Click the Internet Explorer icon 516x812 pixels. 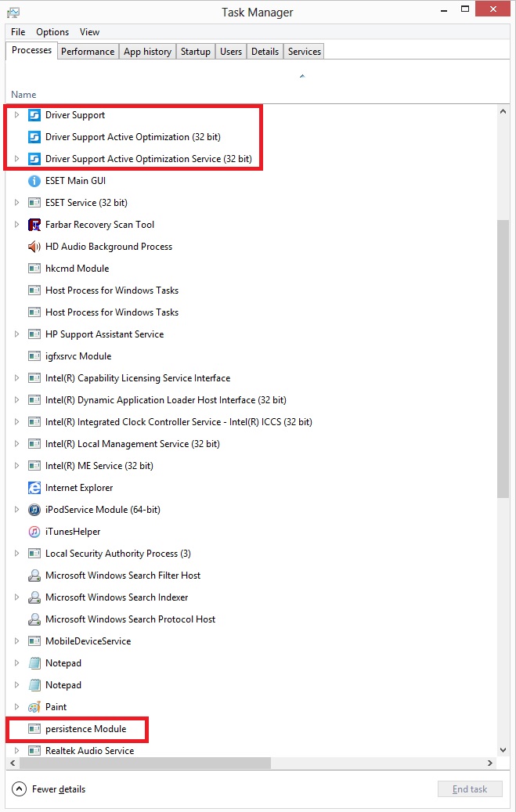34,487
